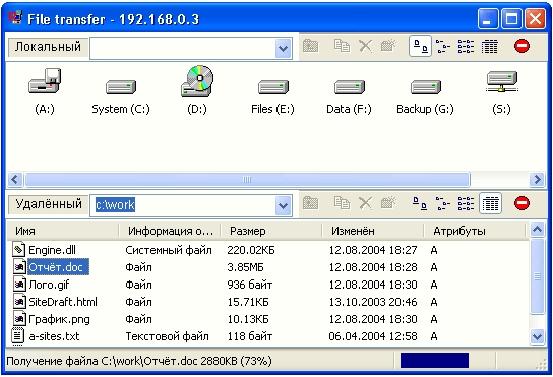This screenshot has width=553, height=377.
Task: Open the Локальный path dropdown arrow
Action: pos(283,48)
